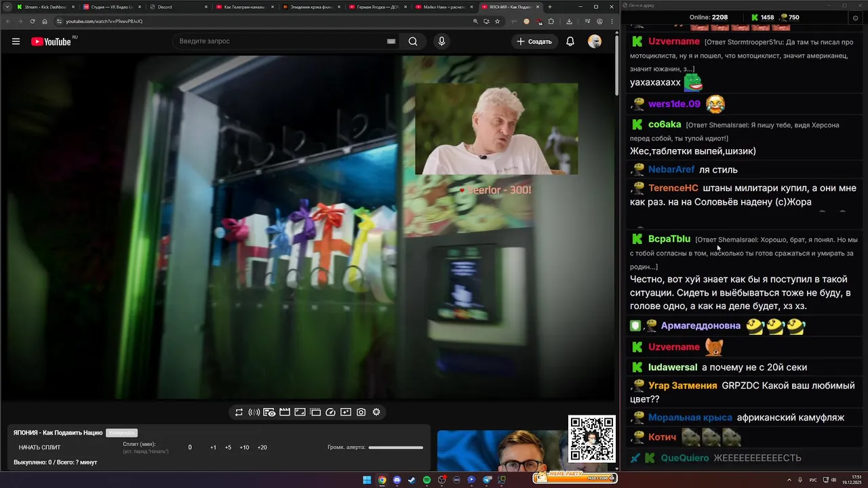Switch to Майкл Наки tab

[443, 7]
